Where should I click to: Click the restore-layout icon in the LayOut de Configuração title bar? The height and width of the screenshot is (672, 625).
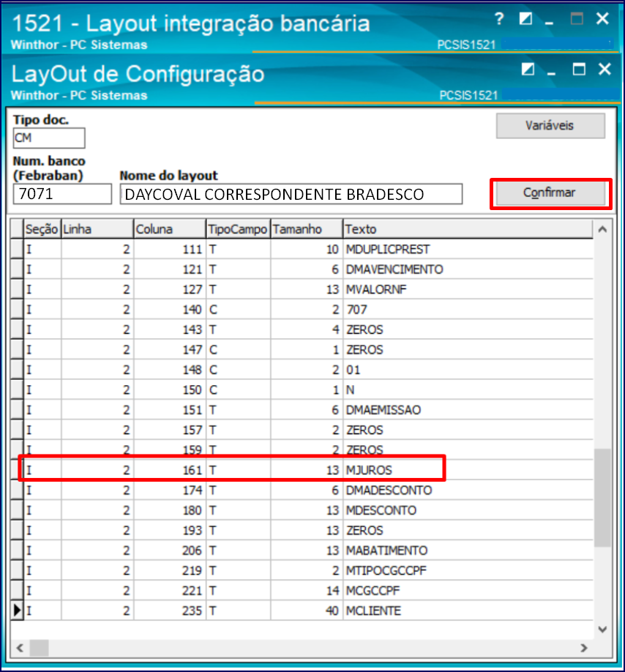pos(528,69)
